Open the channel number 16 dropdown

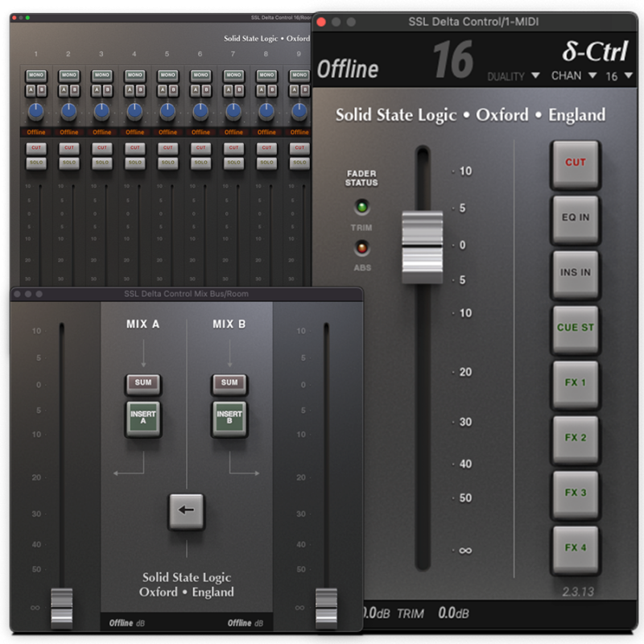click(x=619, y=76)
